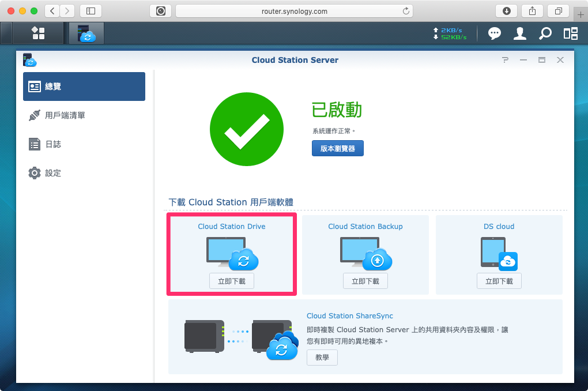This screenshot has width=588, height=391.
Task: Click the router.synology.com address bar
Action: pos(295,11)
